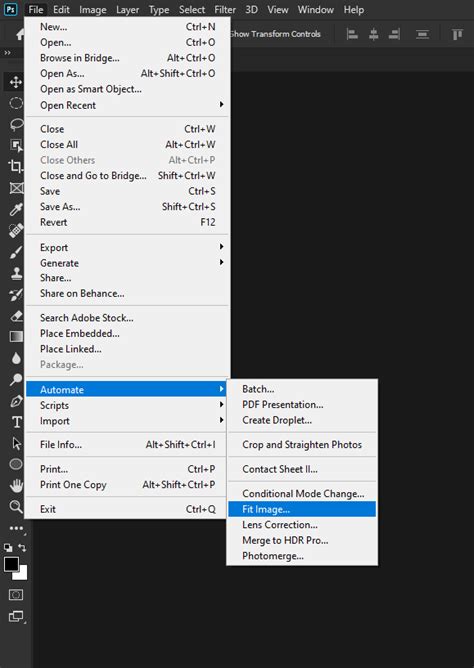Select the Object Selection tool
Viewport: 474px width, 668px height.
[16, 146]
